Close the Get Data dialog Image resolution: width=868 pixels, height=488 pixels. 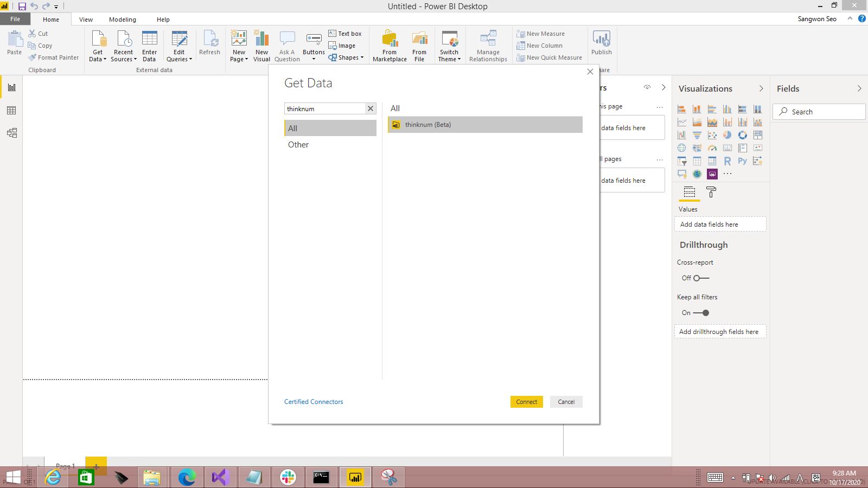click(590, 72)
